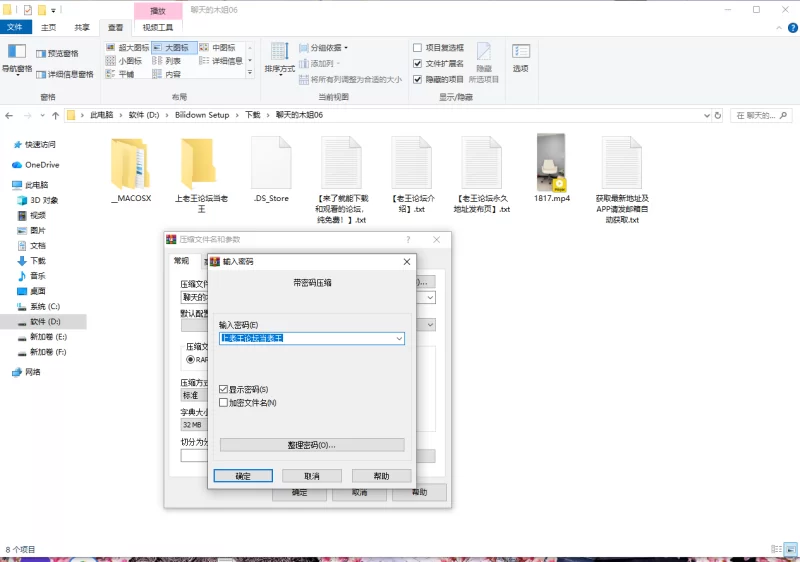The image size is (800, 562).
Task: Open the 默认配置 profile dropdown in background dialog
Action: (430, 325)
